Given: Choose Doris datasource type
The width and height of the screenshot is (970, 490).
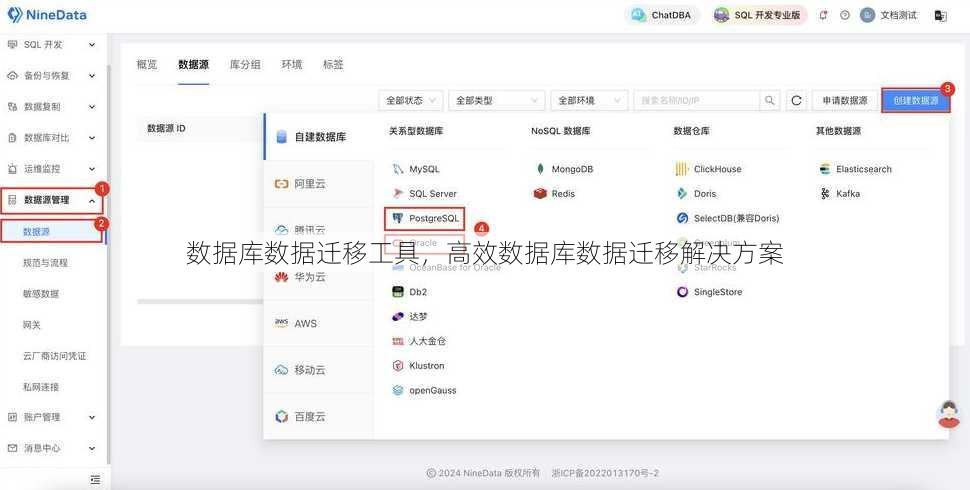Looking at the screenshot, I should (696, 194).
